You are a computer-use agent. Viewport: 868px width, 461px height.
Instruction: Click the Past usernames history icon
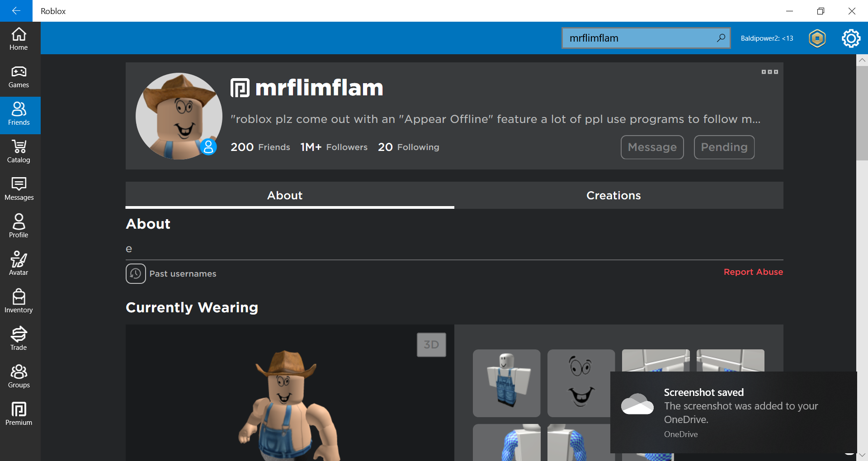136,273
